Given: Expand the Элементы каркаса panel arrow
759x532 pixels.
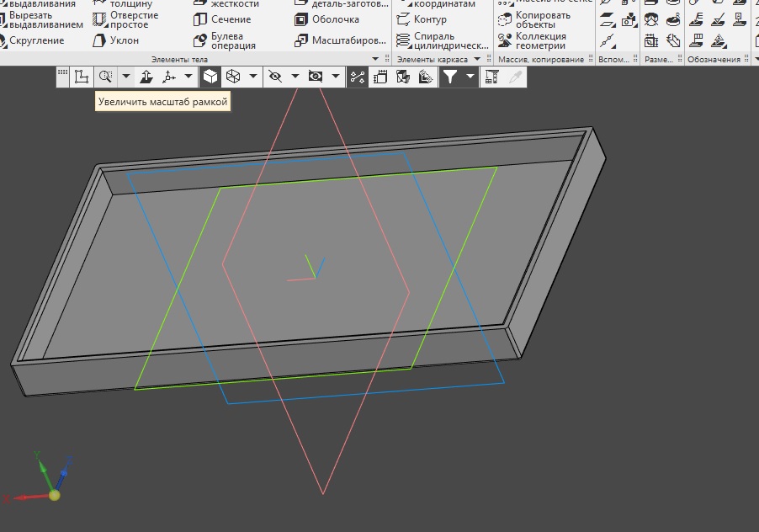Looking at the screenshot, I should (x=477, y=60).
